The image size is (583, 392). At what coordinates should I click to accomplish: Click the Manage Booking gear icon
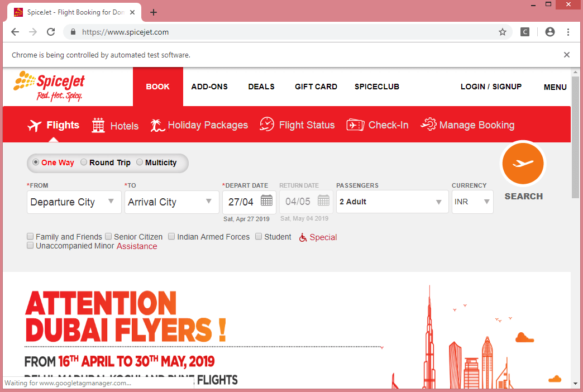click(429, 124)
